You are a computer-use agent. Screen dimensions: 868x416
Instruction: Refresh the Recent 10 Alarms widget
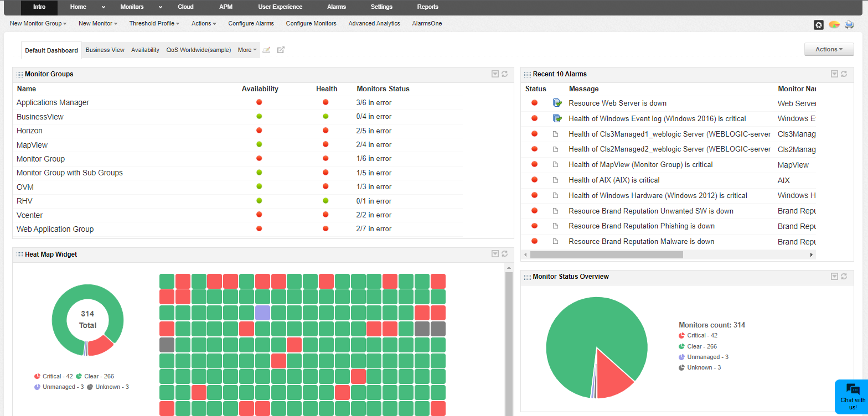844,74
